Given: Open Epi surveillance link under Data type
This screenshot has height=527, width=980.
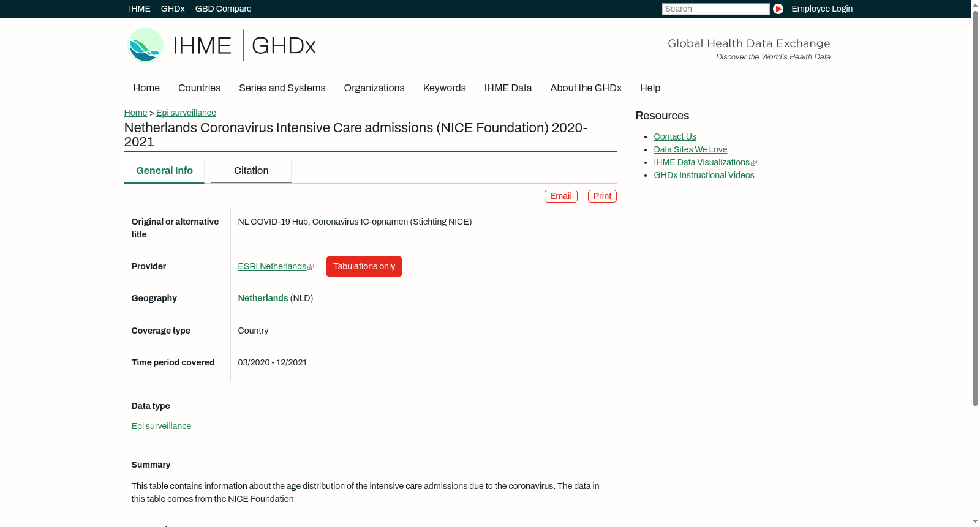Looking at the screenshot, I should (x=161, y=426).
